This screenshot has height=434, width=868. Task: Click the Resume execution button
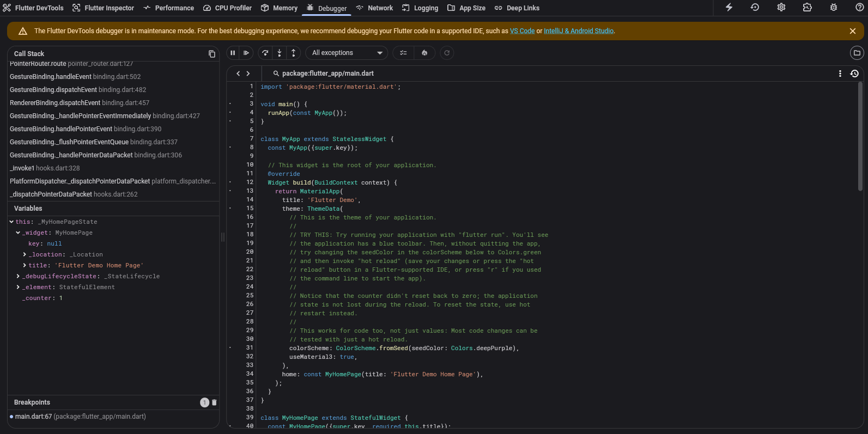246,53
